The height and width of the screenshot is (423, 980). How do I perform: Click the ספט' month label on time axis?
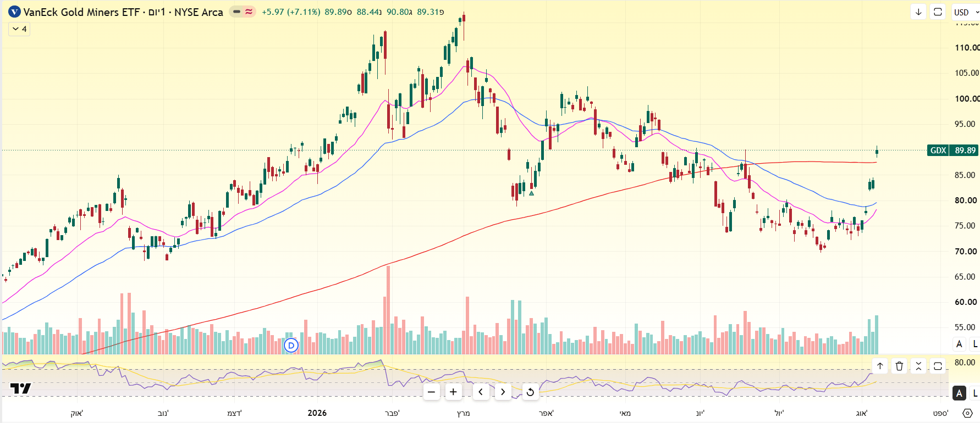pos(940,413)
